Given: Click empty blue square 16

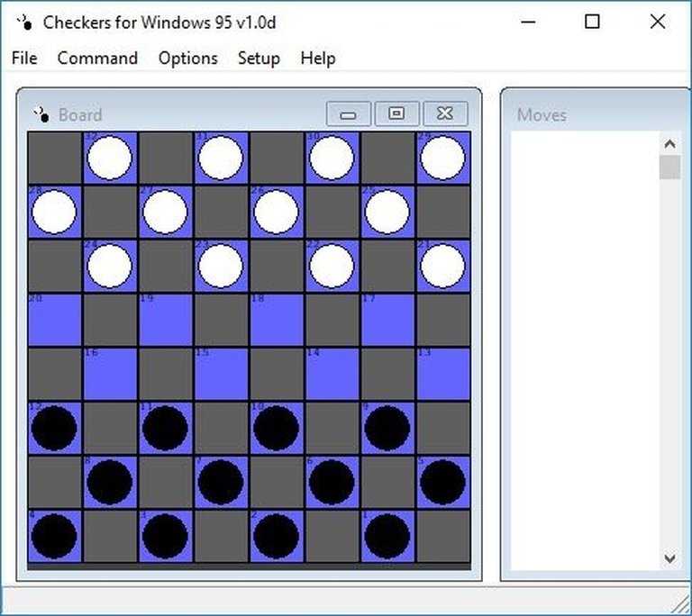Looking at the screenshot, I should click(x=110, y=374).
